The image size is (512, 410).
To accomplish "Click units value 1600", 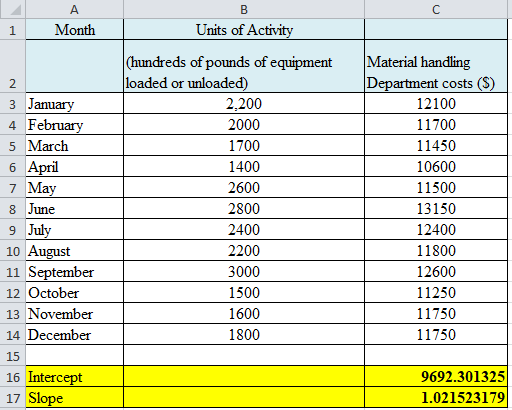I will point(244,314).
